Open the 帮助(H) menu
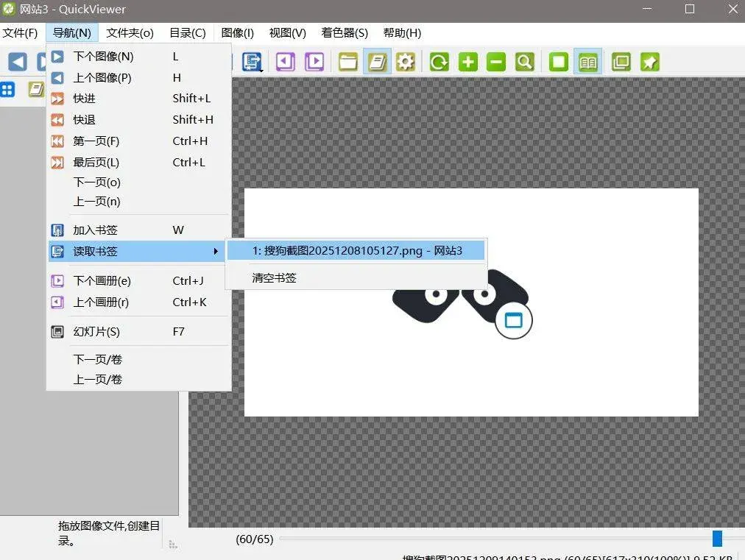 click(402, 33)
